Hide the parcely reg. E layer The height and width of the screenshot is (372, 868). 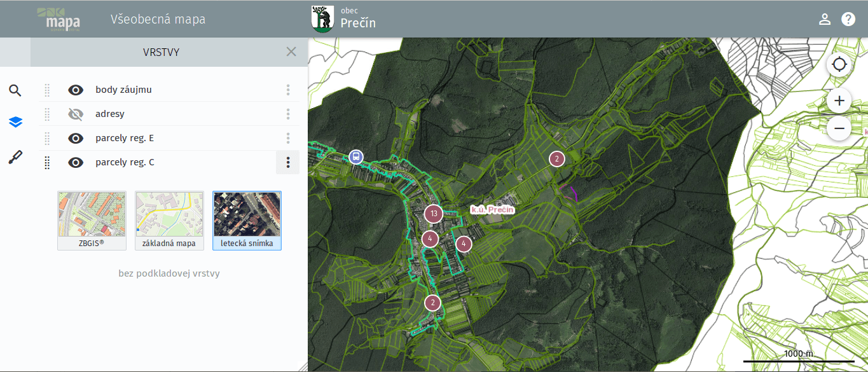[76, 138]
